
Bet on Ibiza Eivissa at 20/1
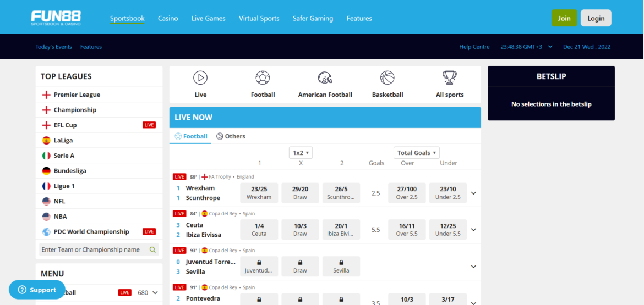pyautogui.click(x=341, y=230)
